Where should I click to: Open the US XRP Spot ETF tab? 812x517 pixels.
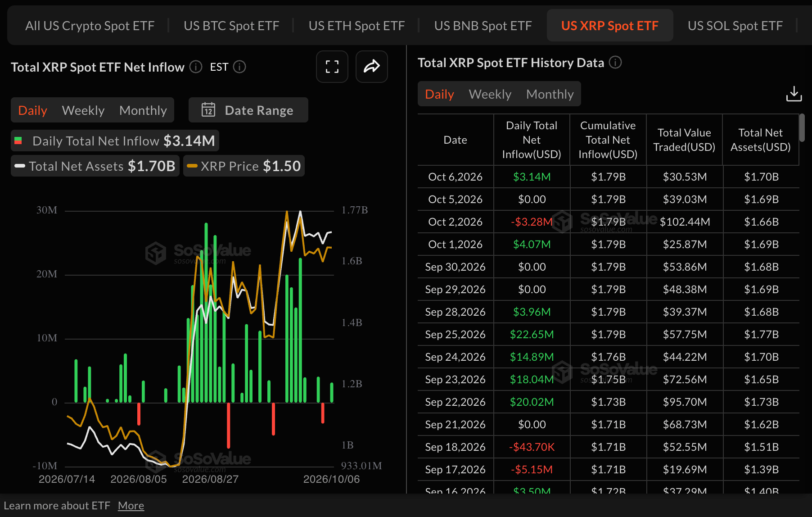[x=610, y=26]
